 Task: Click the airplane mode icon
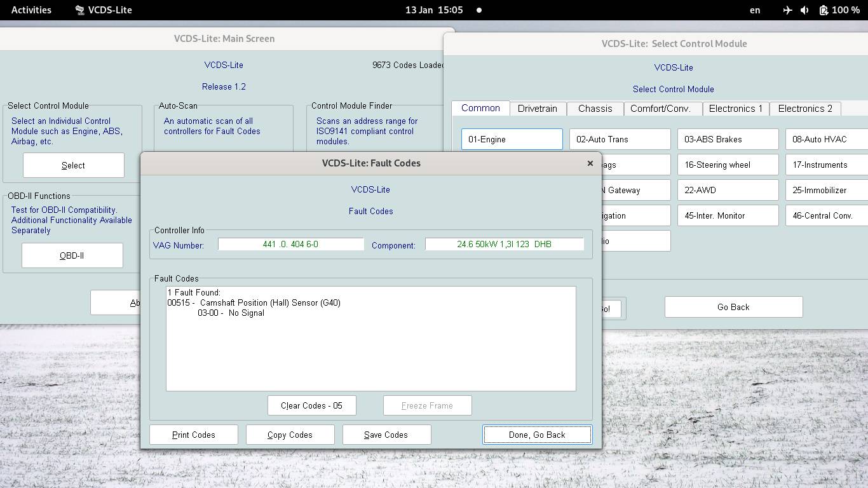787,10
